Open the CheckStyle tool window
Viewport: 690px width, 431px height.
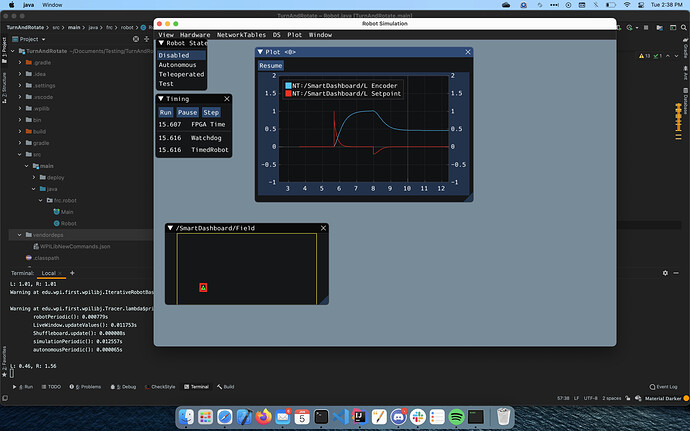[x=160, y=387]
